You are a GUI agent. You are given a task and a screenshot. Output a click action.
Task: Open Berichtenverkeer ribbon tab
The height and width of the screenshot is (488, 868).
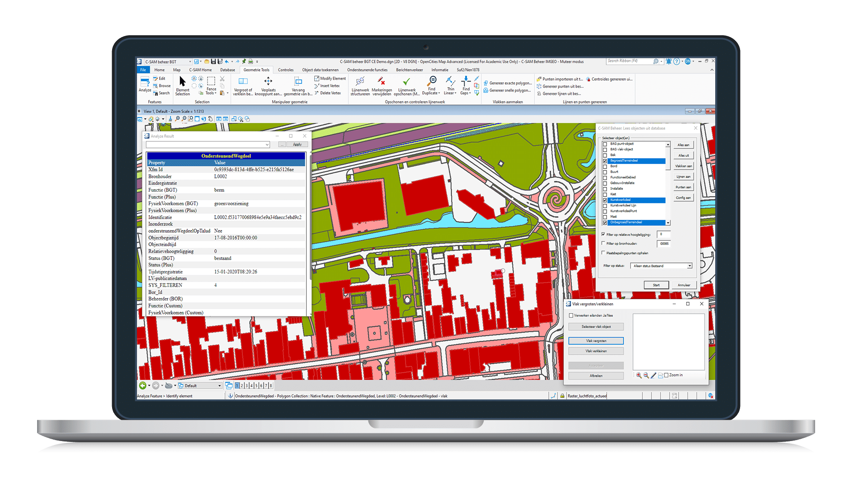[x=410, y=70]
